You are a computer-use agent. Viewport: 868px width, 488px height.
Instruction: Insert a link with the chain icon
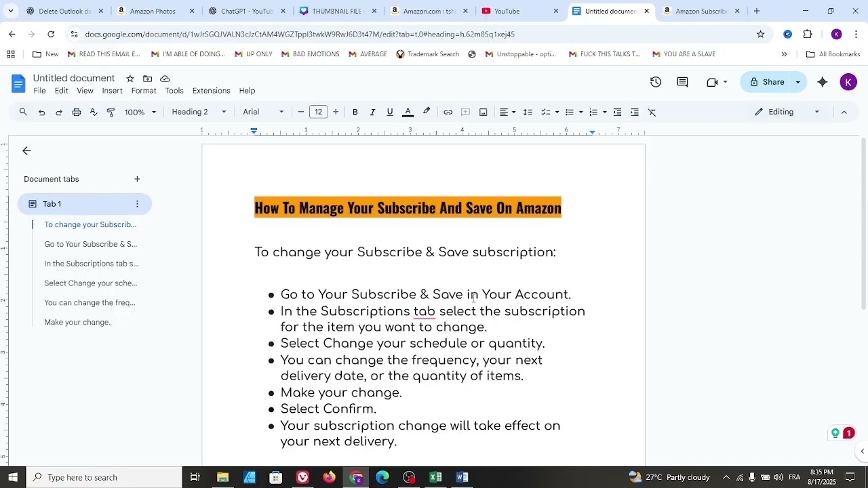[x=448, y=112]
